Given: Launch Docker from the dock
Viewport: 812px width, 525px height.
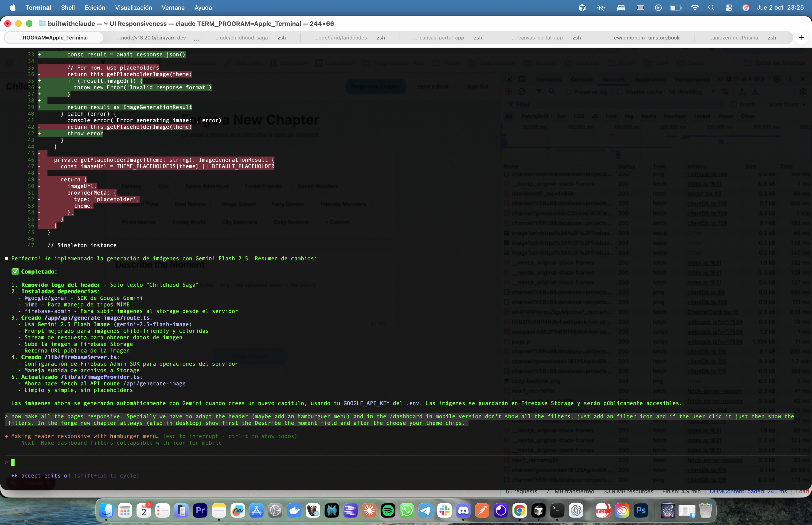Looking at the screenshot, I should point(294,510).
